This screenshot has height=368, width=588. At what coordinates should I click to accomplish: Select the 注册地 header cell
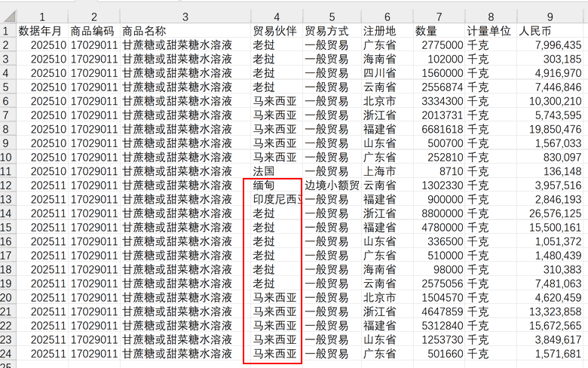(387, 31)
